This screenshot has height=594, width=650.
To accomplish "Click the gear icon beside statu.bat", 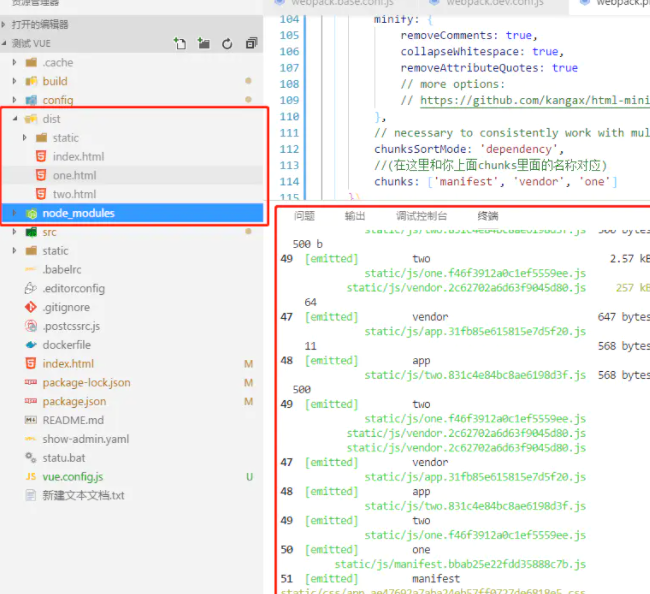I will pyautogui.click(x=31, y=458).
